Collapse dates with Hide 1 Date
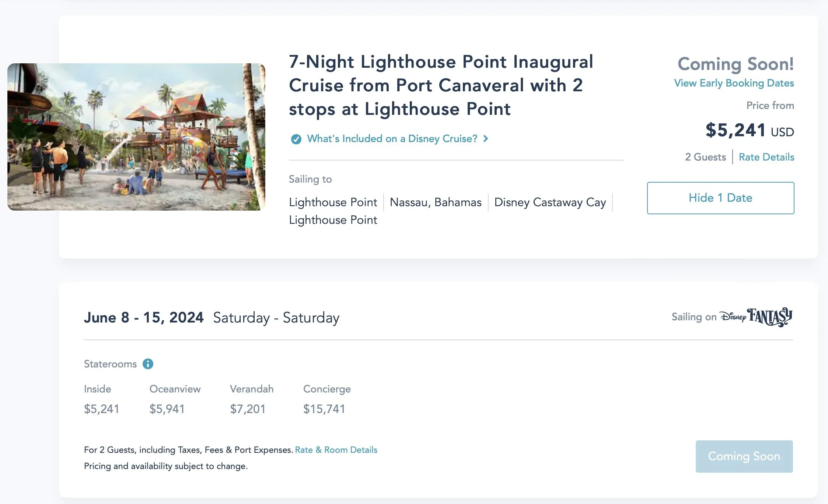Image resolution: width=828 pixels, height=504 pixels. coord(720,198)
